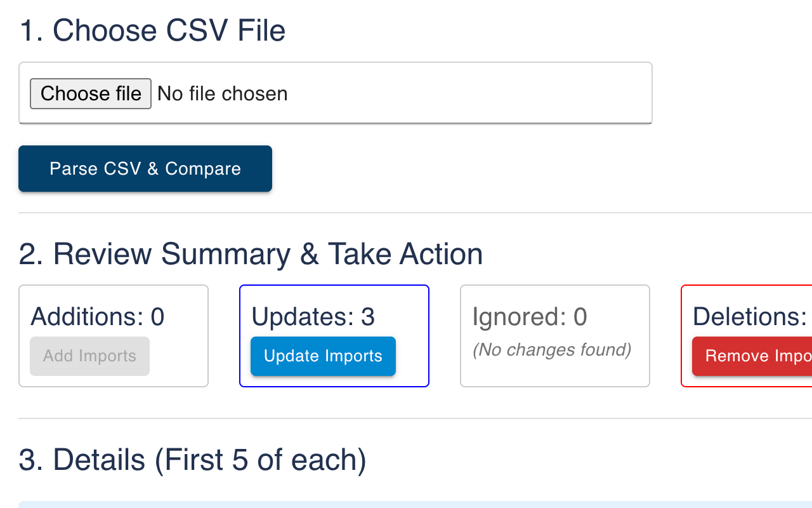The width and height of the screenshot is (812, 508).
Task: Click the Details (First 5 of each) heading
Action: 191,459
